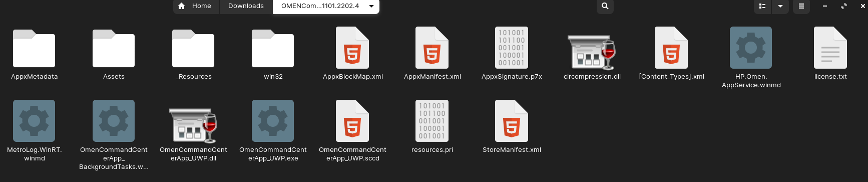
Task: Select the OmenCommandCenterApp_UWP.dll Wine icon
Action: tap(193, 125)
